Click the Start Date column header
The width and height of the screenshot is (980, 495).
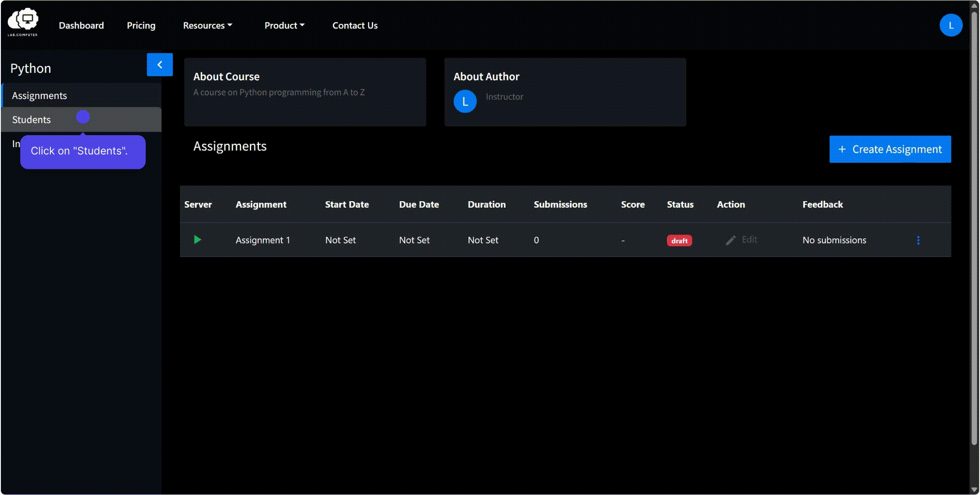tap(347, 204)
